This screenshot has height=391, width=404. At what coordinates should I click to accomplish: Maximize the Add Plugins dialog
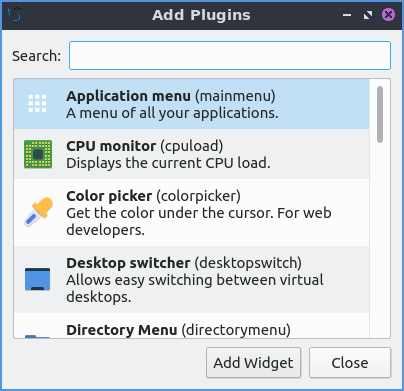[x=368, y=15]
